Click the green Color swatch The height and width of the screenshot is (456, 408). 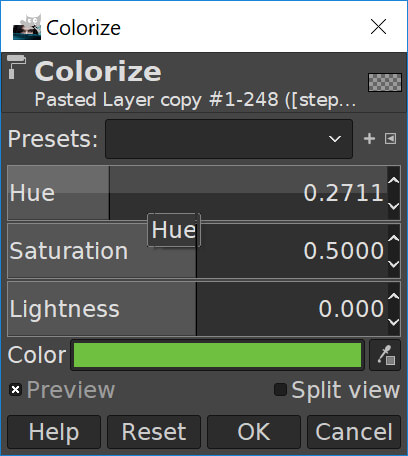217,355
